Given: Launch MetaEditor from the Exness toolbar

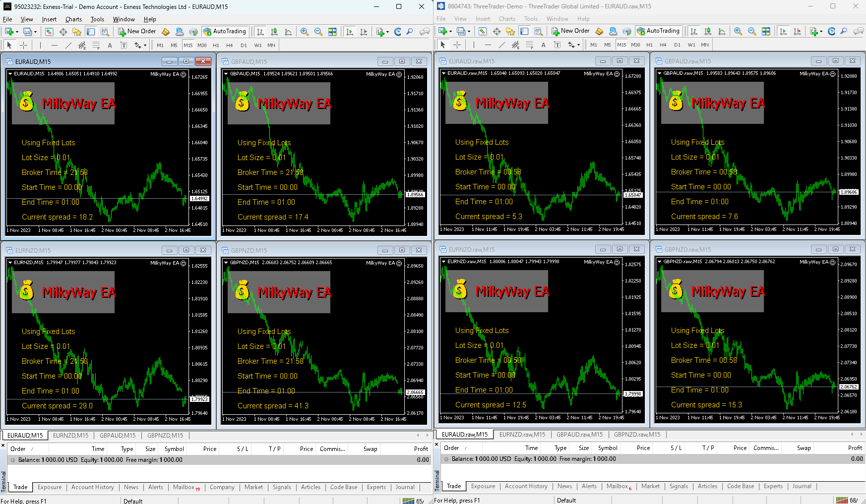Looking at the screenshot, I should pos(166,32).
